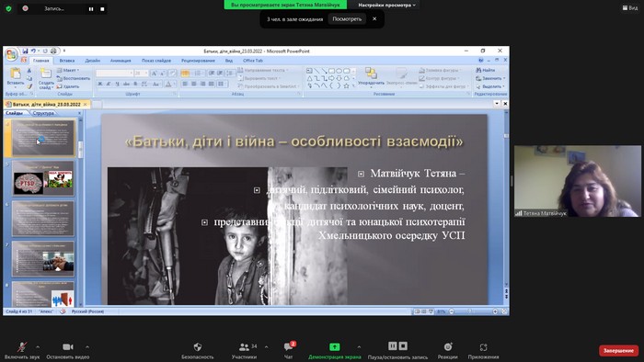Click the large Paste (Вставить) clipboard icon
Image resolution: width=644 pixels, height=362 pixels.
click(x=16, y=74)
